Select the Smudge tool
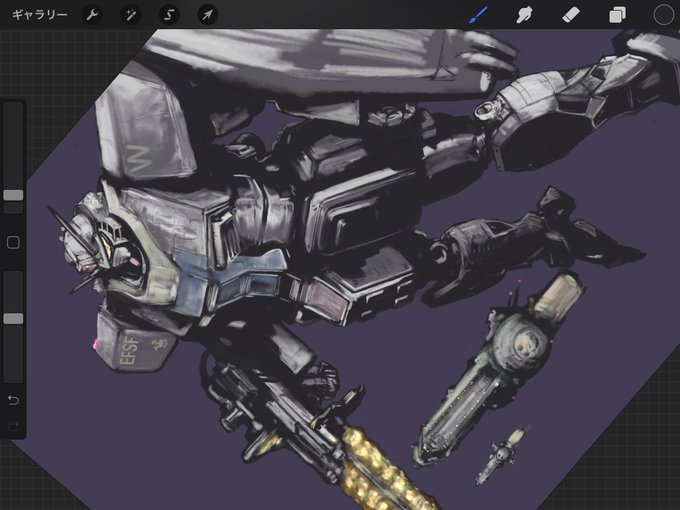Image resolution: width=680 pixels, height=510 pixels. (524, 15)
